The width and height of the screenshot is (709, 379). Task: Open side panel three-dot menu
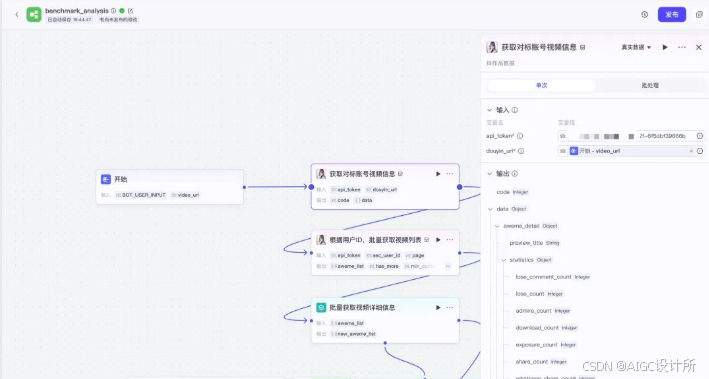pyautogui.click(x=682, y=47)
